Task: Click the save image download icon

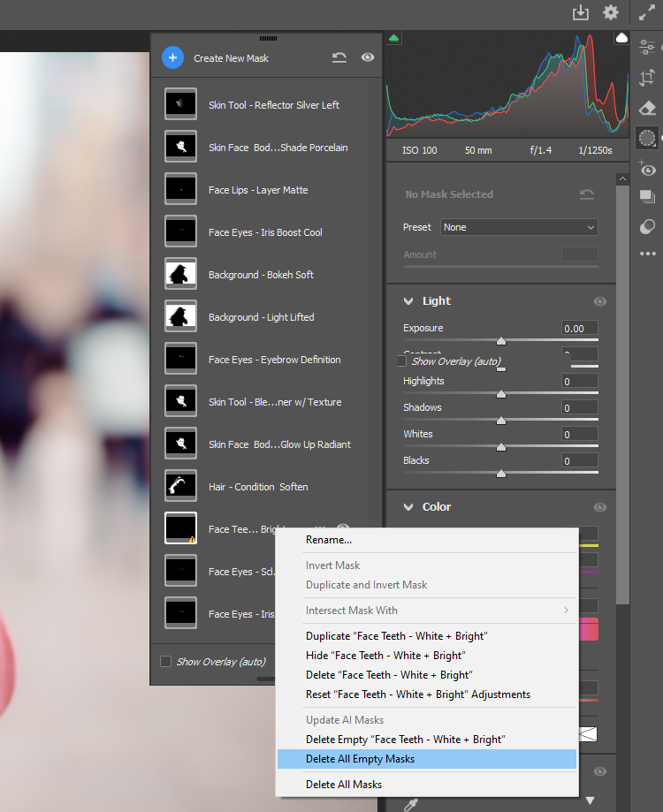Action: [581, 12]
